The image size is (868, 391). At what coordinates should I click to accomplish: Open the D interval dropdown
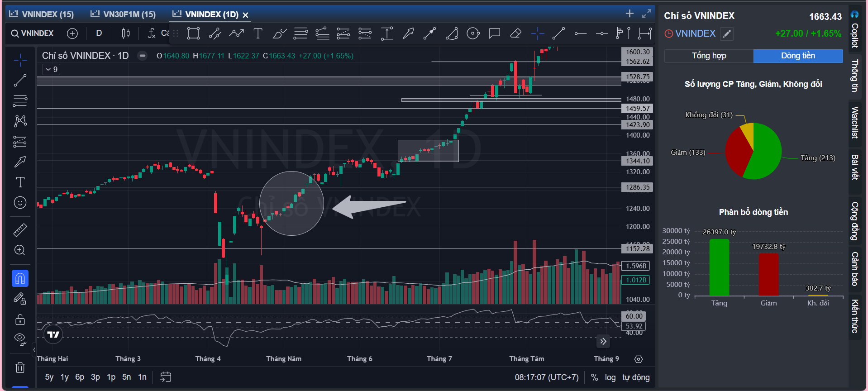point(99,33)
